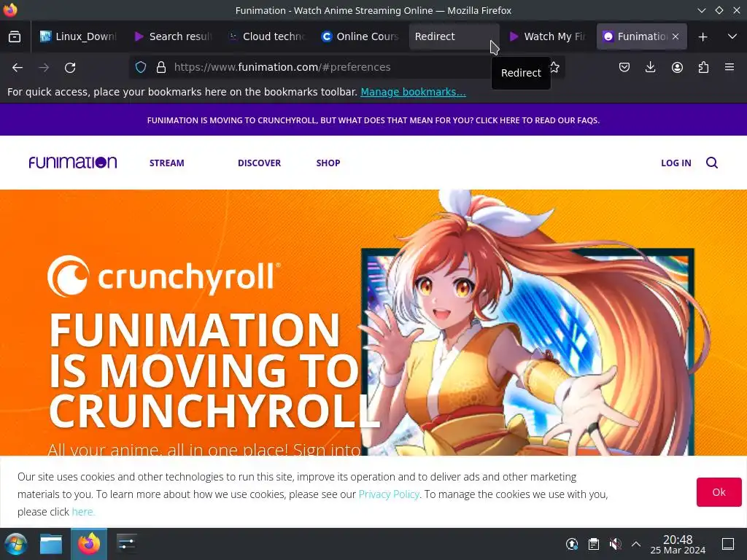Search Funimation with the magnifier icon

(x=712, y=163)
